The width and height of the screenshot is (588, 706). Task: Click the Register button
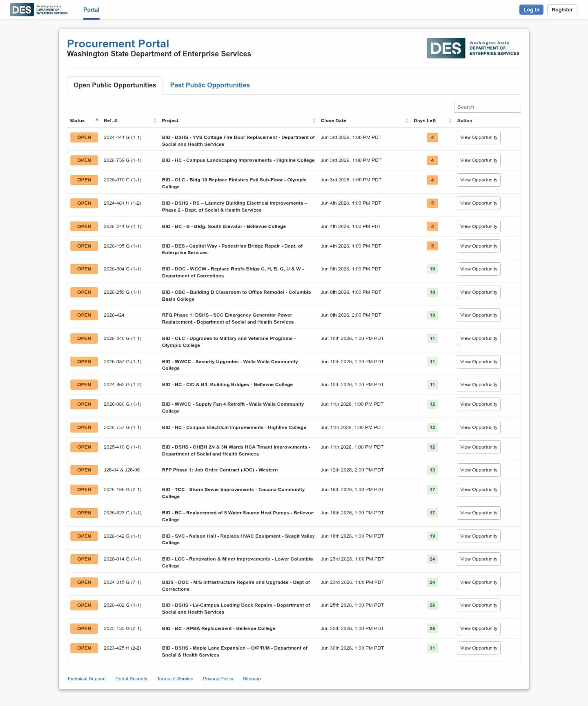(x=562, y=10)
